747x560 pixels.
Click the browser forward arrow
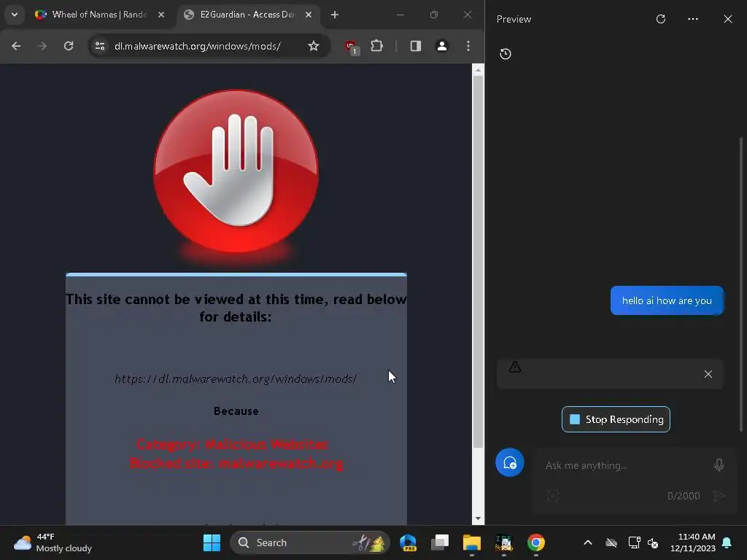(42, 46)
